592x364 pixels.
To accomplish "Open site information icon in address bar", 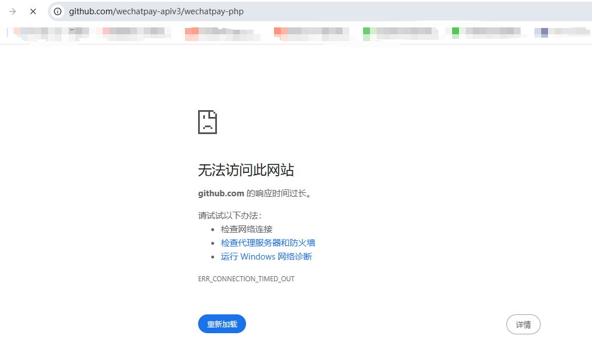I will 58,11.
